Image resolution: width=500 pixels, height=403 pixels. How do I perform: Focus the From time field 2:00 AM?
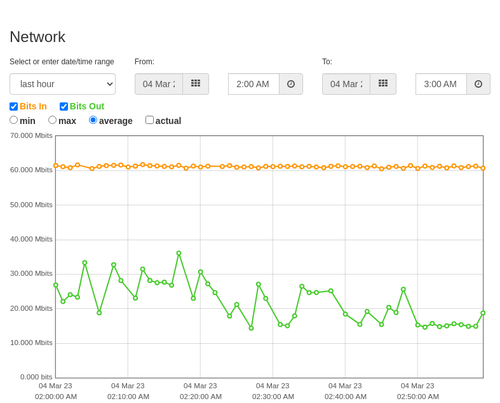point(254,84)
